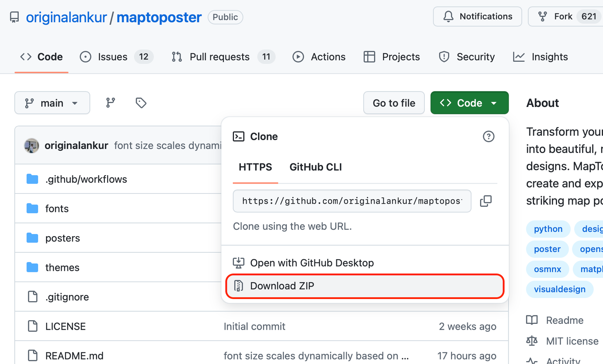Select the clone URL text field
The height and width of the screenshot is (364, 603).
click(x=352, y=201)
